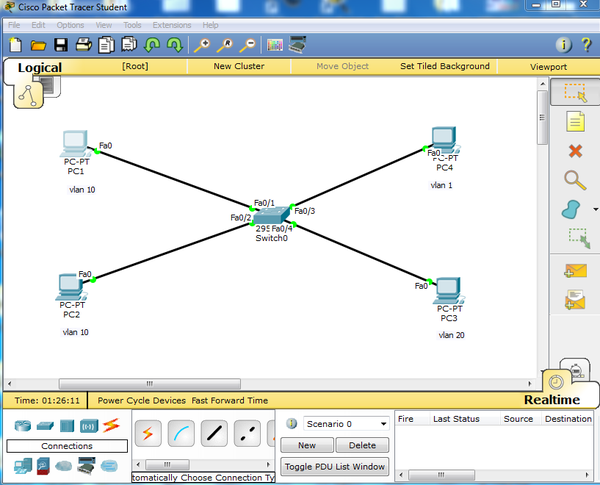This screenshot has width=600, height=485.
Task: Select Hubs device category
Action: (x=67, y=426)
